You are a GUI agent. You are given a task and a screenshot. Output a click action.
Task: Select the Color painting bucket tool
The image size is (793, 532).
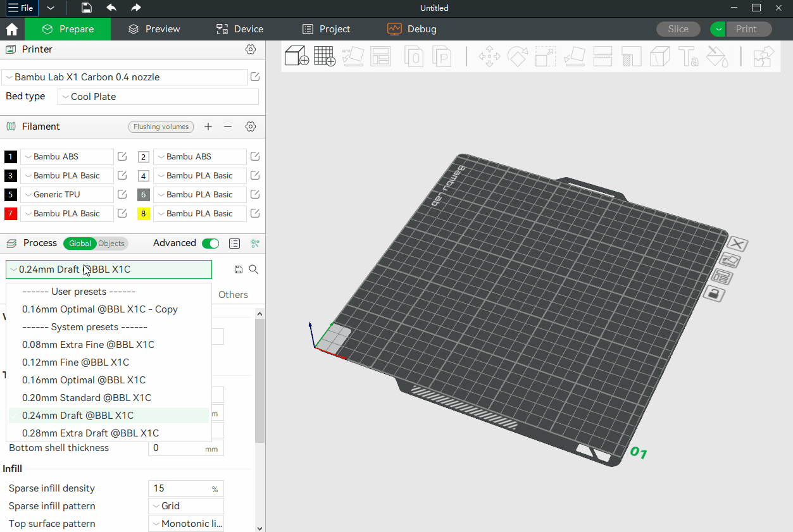click(x=716, y=56)
